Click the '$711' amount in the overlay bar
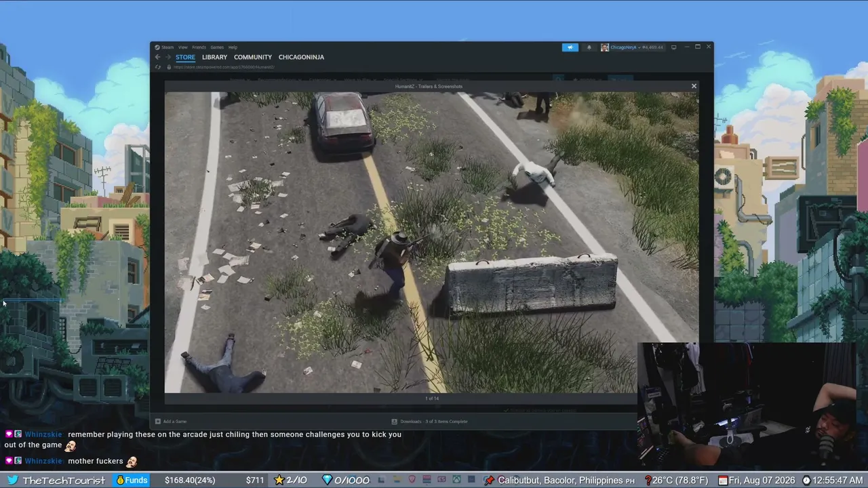The image size is (868, 488). pyautogui.click(x=255, y=481)
